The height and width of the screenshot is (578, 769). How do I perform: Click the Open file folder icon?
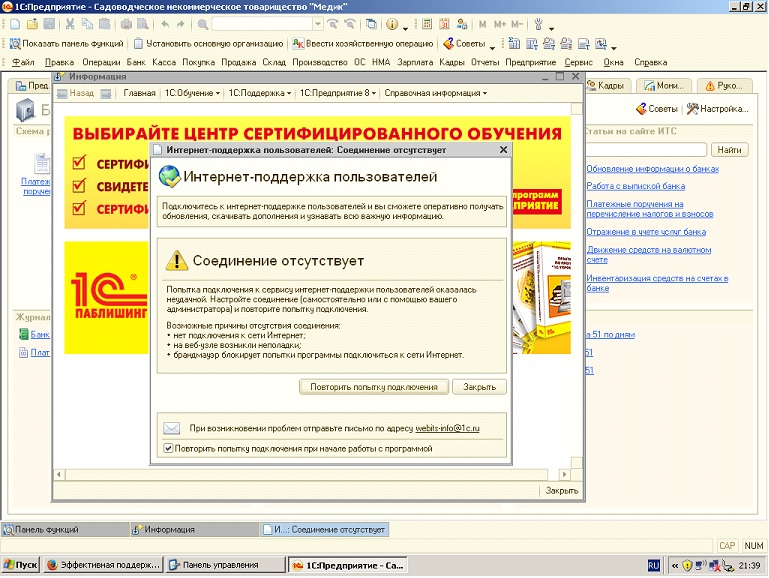click(x=32, y=24)
